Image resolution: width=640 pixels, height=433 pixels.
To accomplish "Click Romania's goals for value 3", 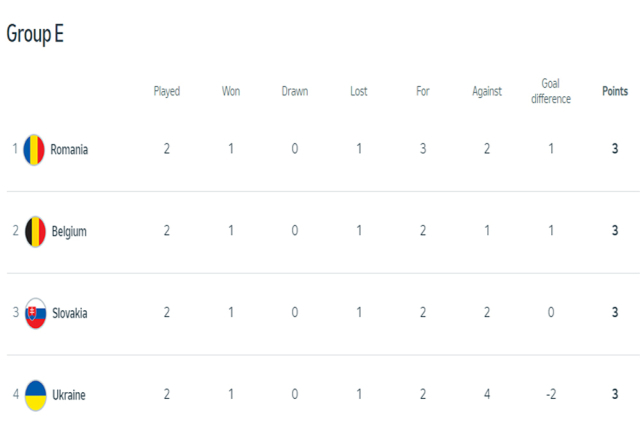I will point(423,149).
